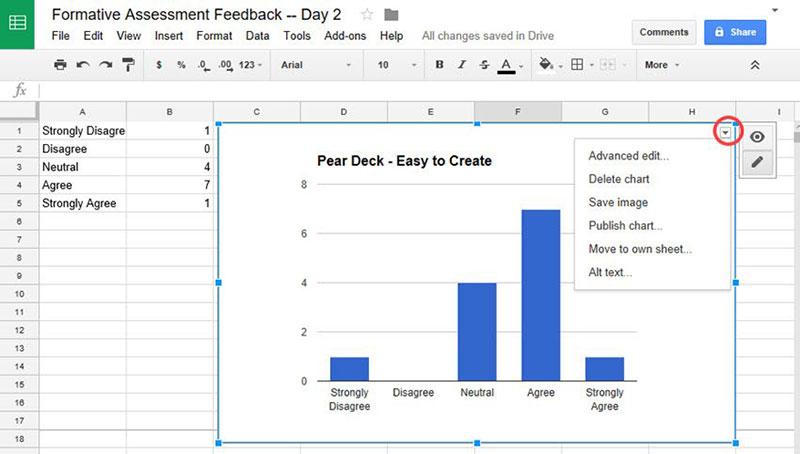
Task: Toggle Italic formatting
Action: click(462, 65)
